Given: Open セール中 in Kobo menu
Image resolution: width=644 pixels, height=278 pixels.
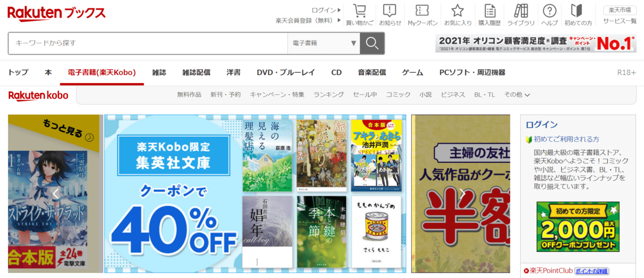Looking at the screenshot, I should click(365, 95).
